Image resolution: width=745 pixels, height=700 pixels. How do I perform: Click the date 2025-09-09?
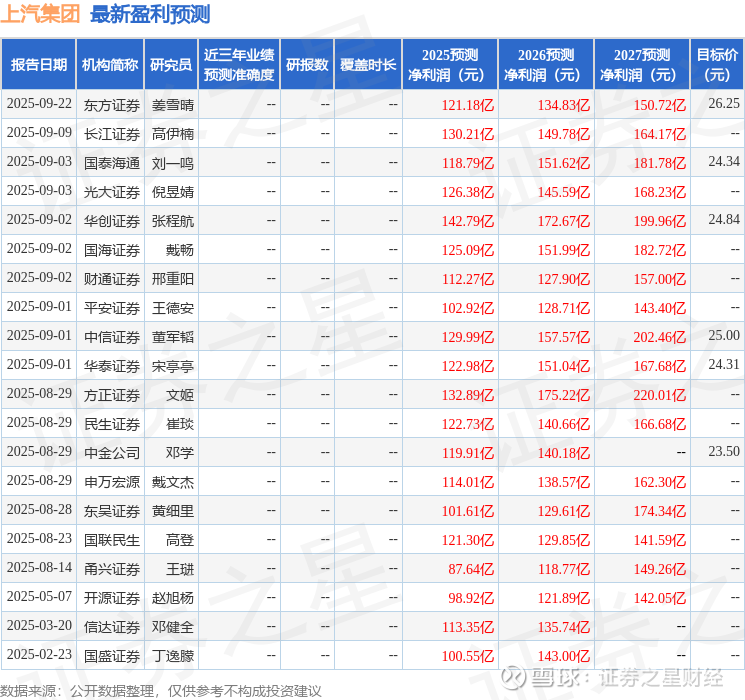click(39, 133)
